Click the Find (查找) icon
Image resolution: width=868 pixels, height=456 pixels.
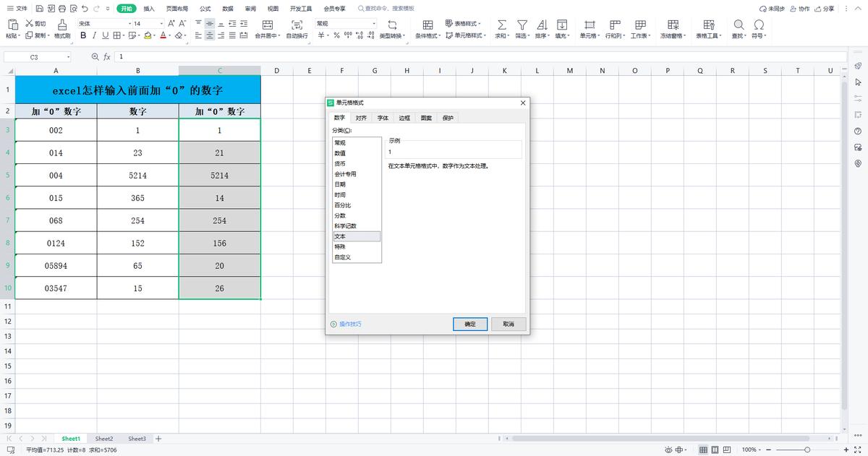pyautogui.click(x=739, y=29)
